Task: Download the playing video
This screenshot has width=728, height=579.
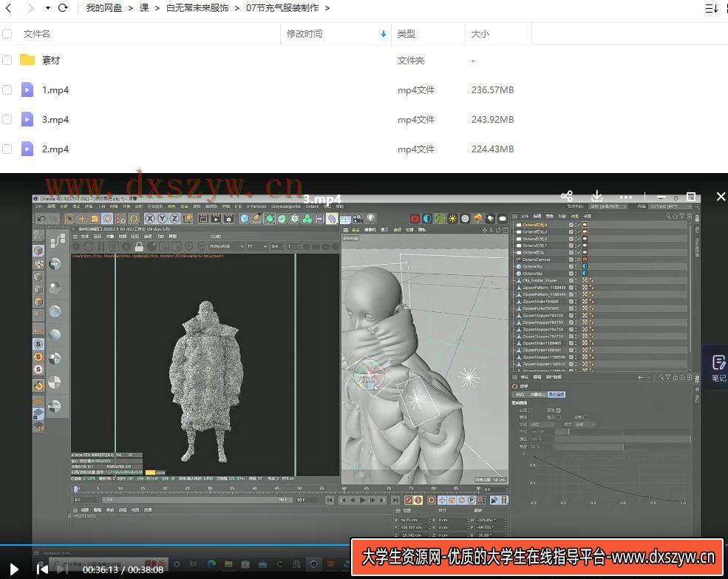Action: 597,196
